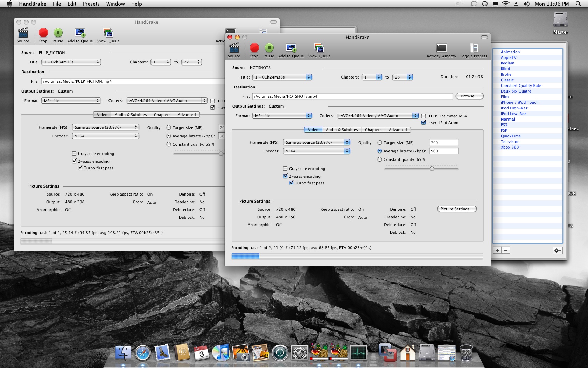The image size is (588, 368).
Task: Open the Format dropdown for HOTSHOTS
Action: [x=282, y=116]
